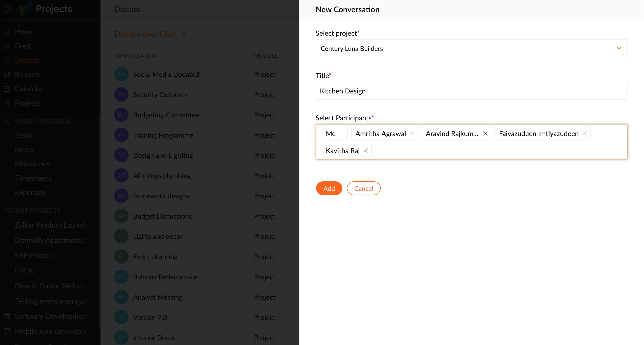Go to Timesheets in the sidebar

click(33, 178)
